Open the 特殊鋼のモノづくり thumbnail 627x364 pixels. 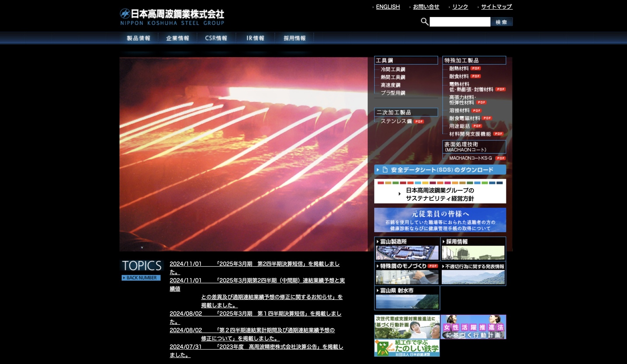click(407, 273)
